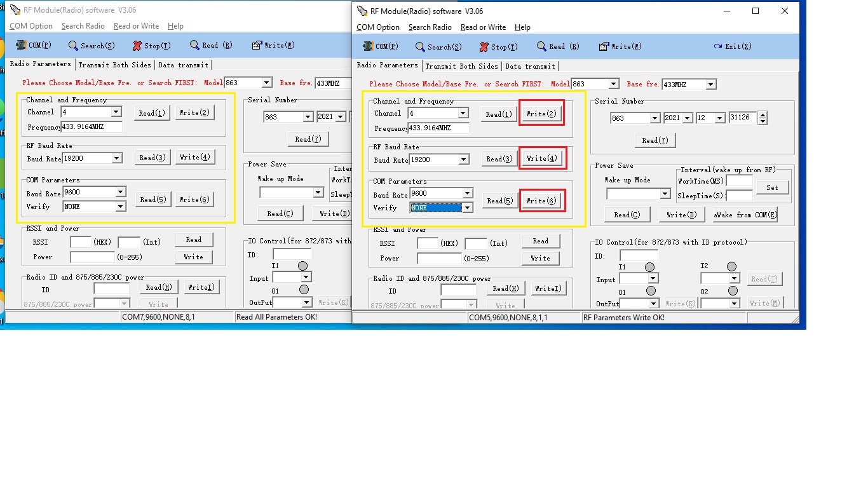Screen dimensions: 868x488
Task: Expand Verify dropdown in left window
Action: point(120,207)
